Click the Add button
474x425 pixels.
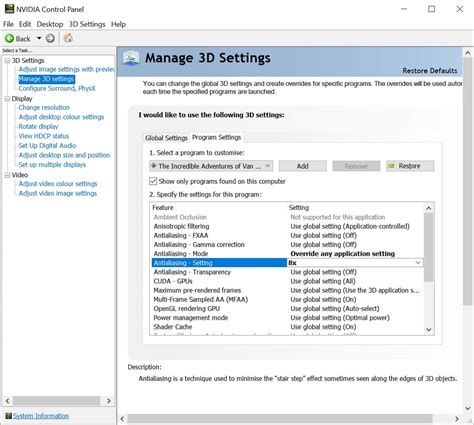coord(303,166)
